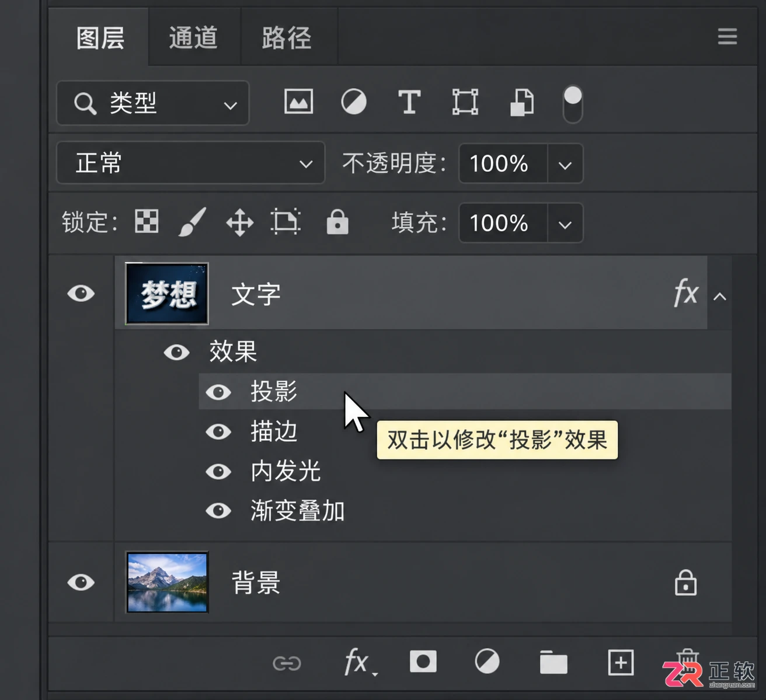The width and height of the screenshot is (766, 700).
Task: Filter for adjustment layers
Action: (x=354, y=102)
